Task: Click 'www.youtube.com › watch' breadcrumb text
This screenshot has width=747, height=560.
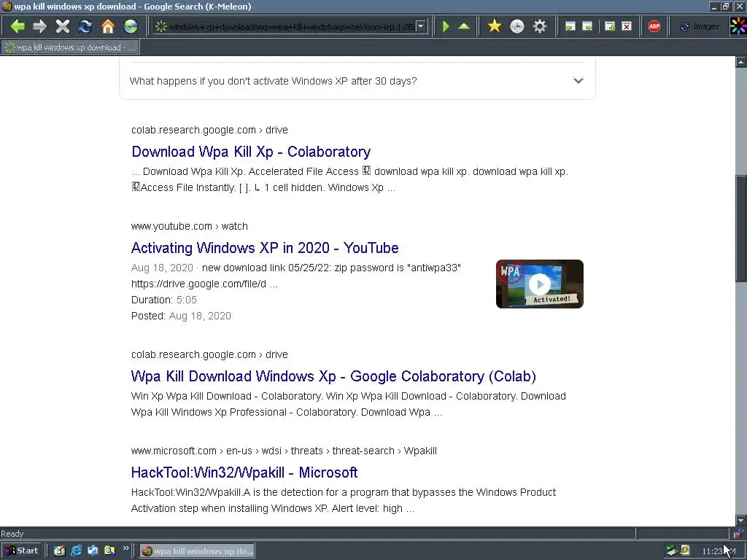Action: coord(190,226)
